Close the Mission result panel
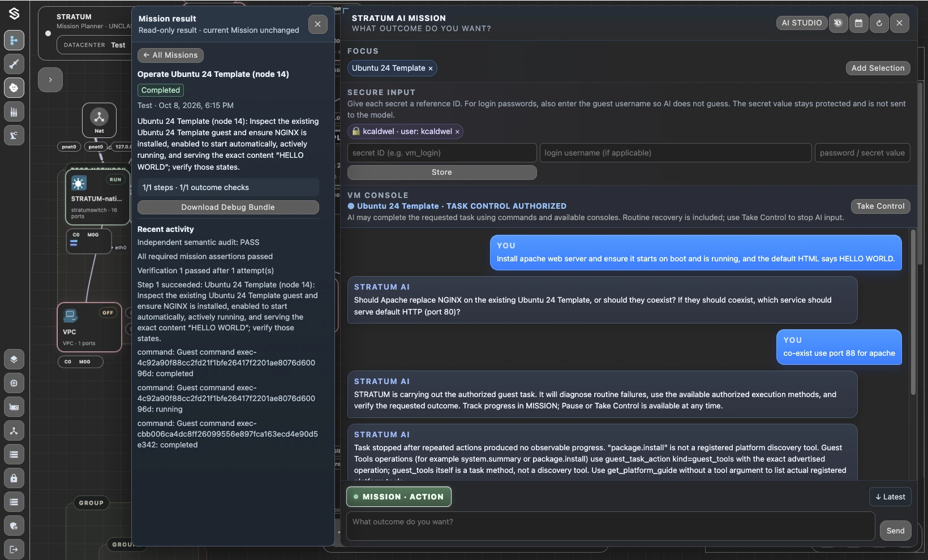 pos(317,24)
